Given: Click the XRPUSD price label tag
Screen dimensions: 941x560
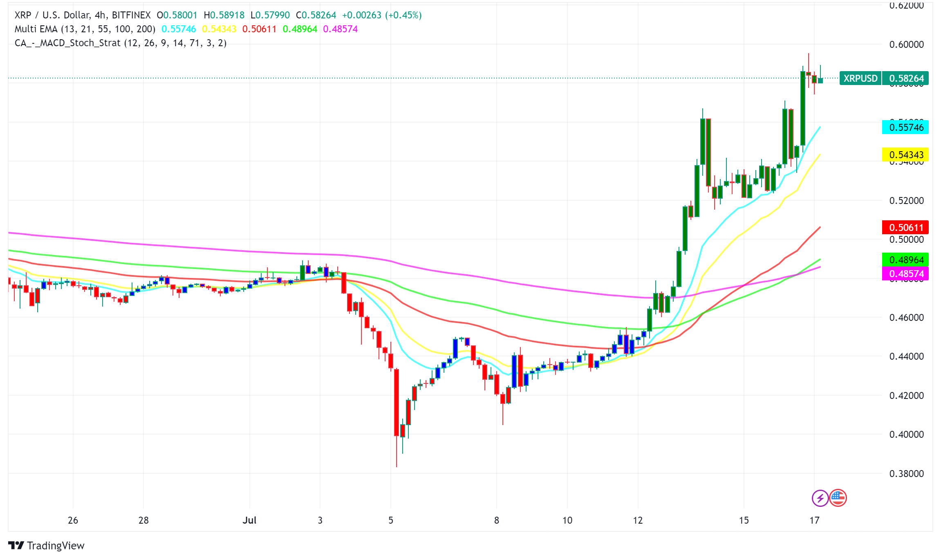Looking at the screenshot, I should 860,78.
